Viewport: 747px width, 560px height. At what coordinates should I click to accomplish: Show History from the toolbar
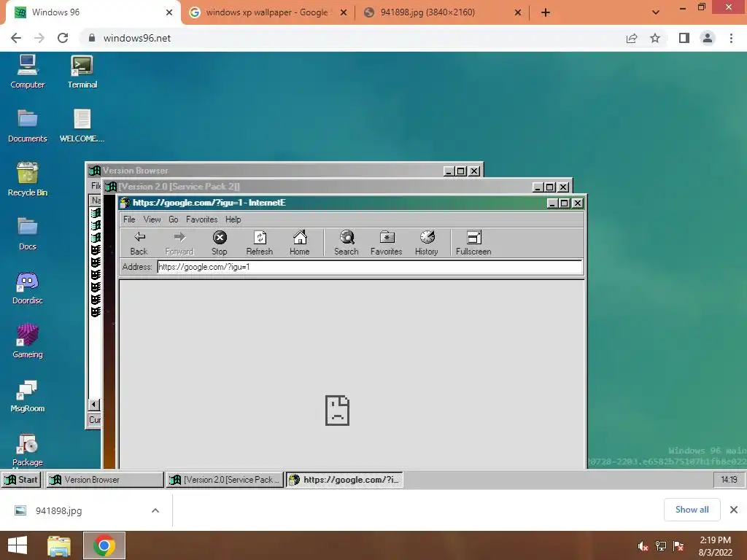click(426, 244)
